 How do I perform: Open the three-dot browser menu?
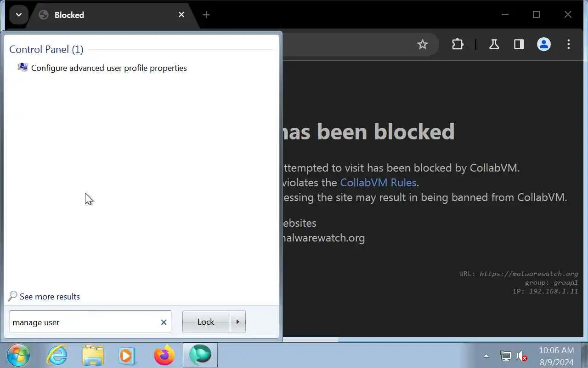click(569, 45)
